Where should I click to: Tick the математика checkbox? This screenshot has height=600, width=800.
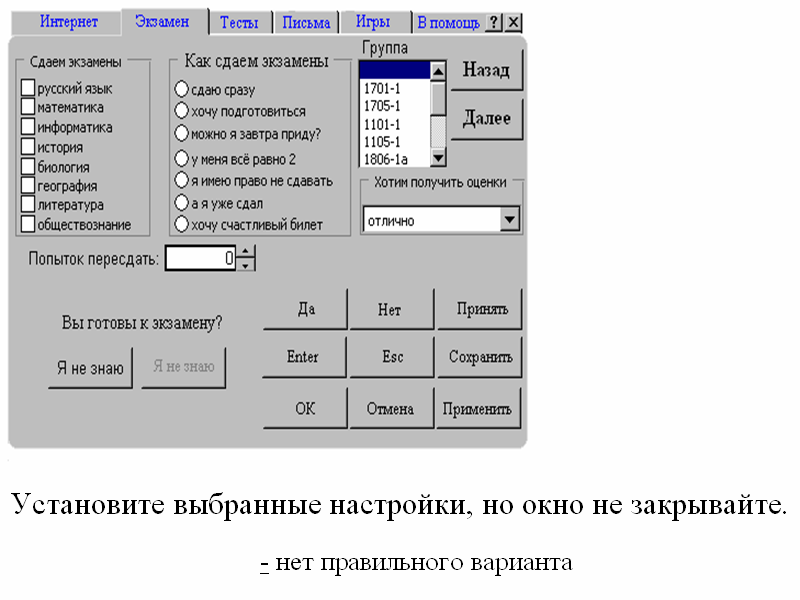pyautogui.click(x=28, y=107)
